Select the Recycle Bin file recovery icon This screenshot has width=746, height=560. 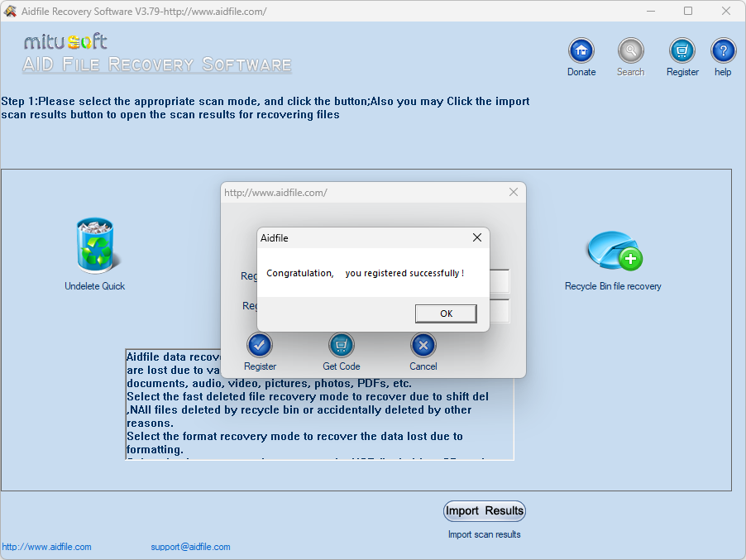tap(614, 251)
